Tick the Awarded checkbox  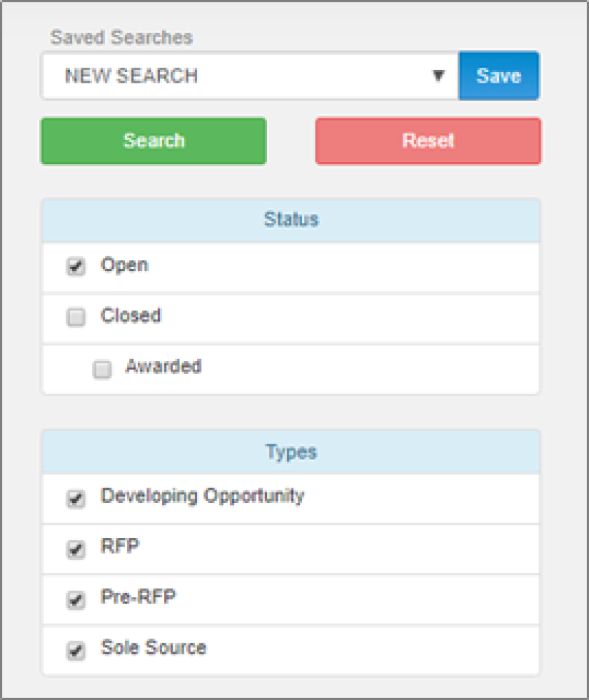click(102, 369)
